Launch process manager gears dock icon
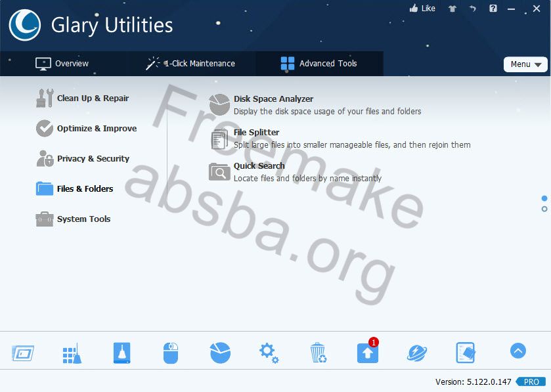Screen dimensions: 551x392 point(269,353)
